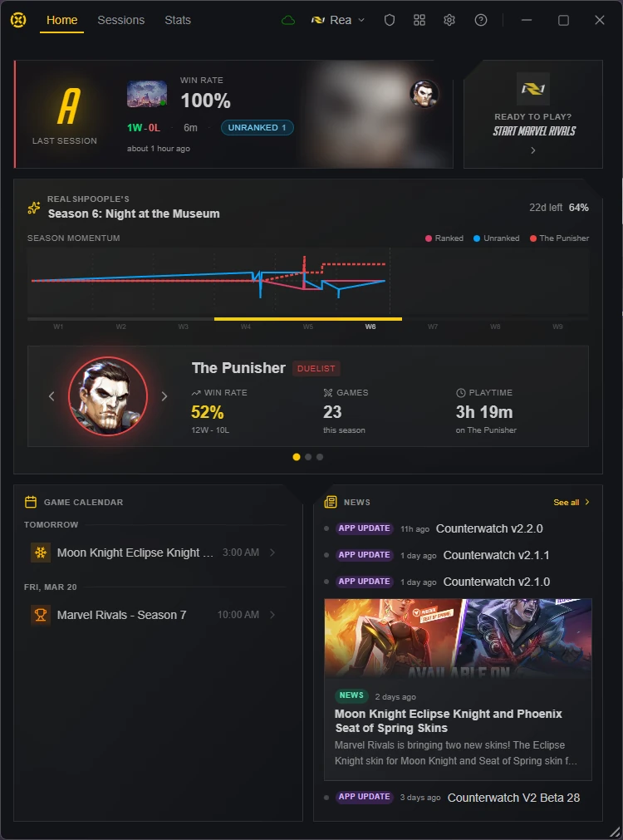Switch to the Sessions tab
This screenshot has height=840, width=623.
[121, 21]
